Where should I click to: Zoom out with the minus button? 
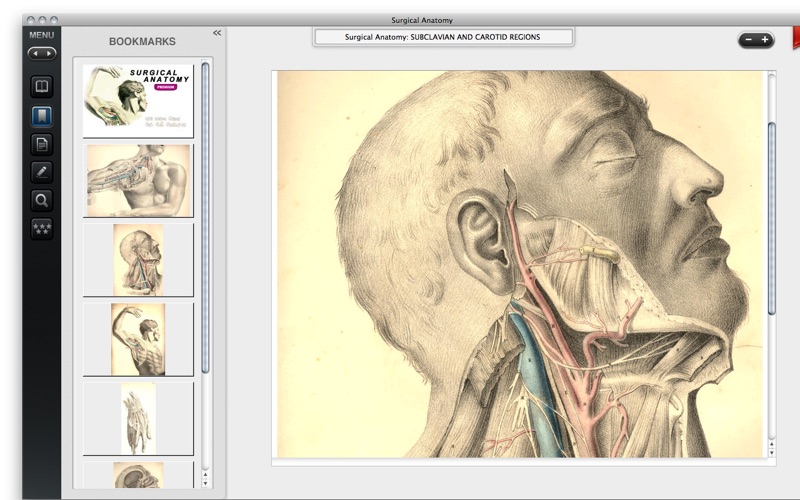747,40
